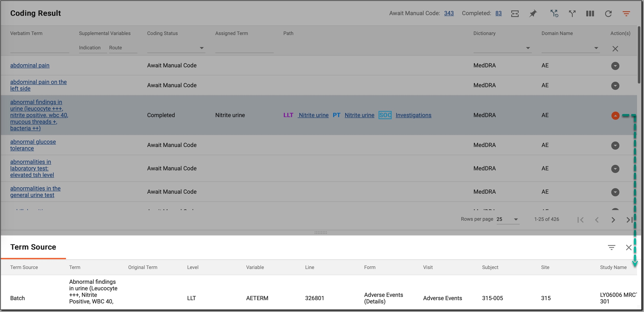Clear filters with the X in Action(s) column
This screenshot has height=312, width=644.
pos(615,49)
